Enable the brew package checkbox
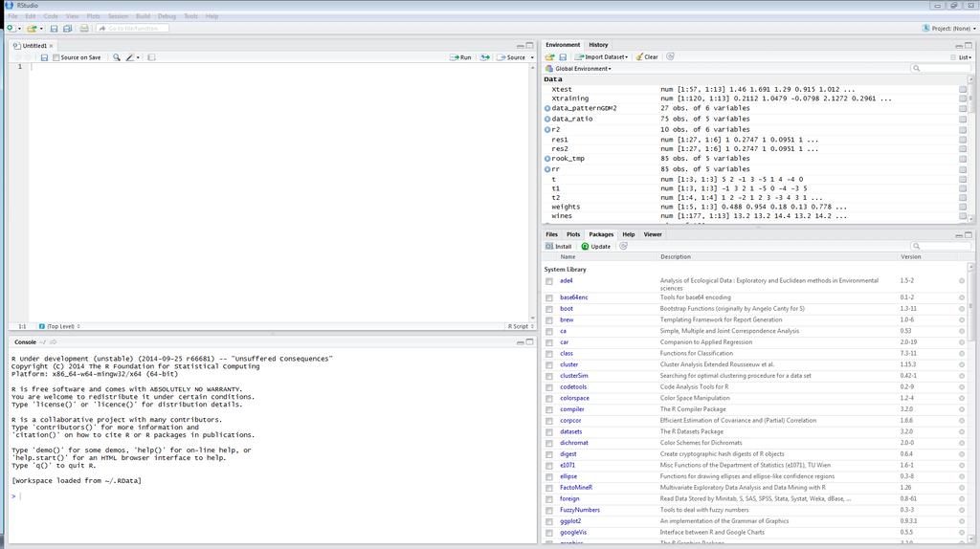Screen dimensions: 980x549 pos(549,320)
